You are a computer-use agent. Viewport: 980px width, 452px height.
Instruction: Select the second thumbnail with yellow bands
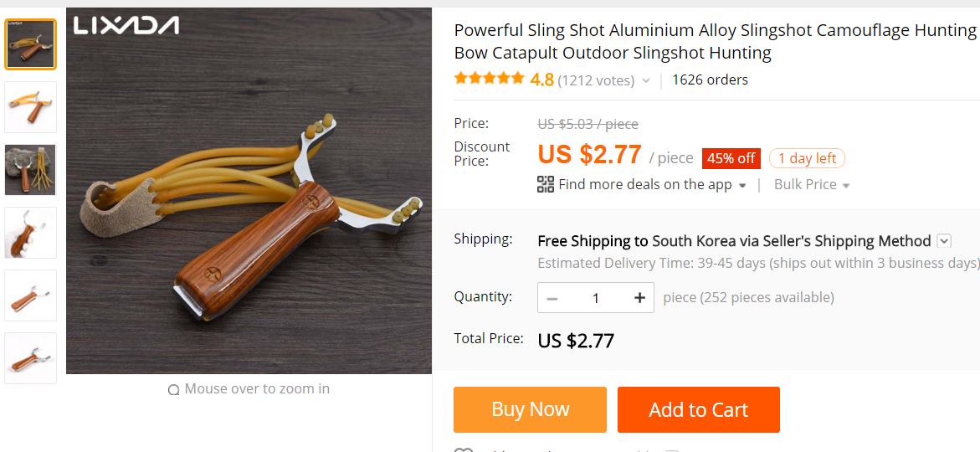[31, 107]
